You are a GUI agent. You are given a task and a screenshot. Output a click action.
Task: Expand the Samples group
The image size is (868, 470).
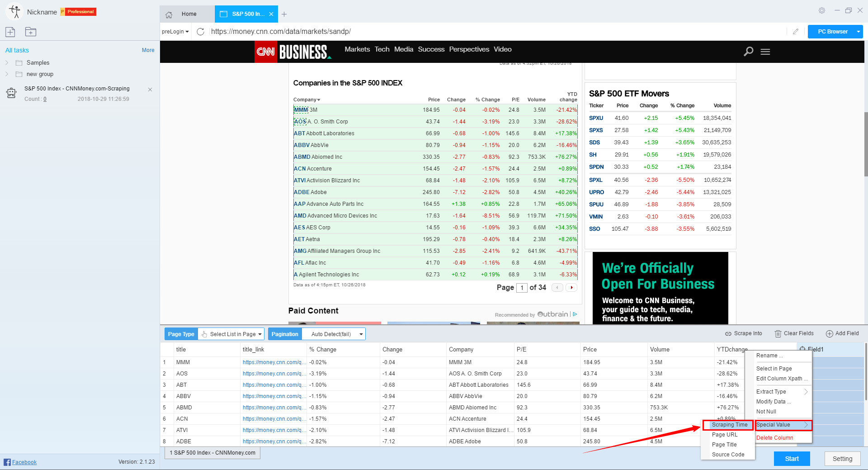point(7,63)
